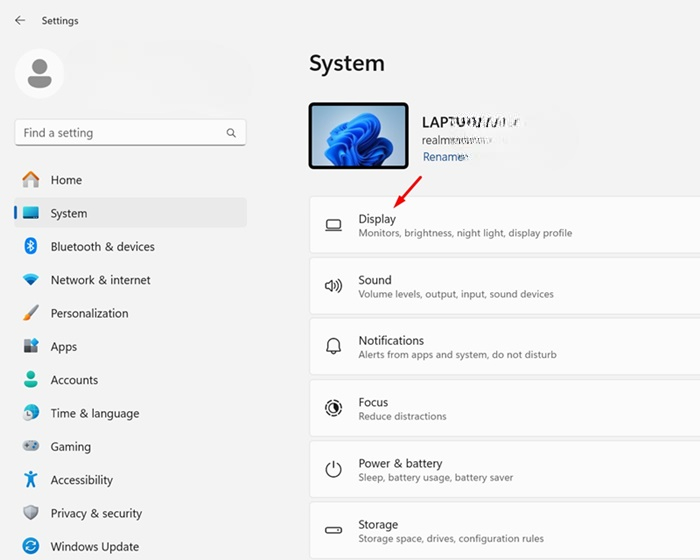Image resolution: width=700 pixels, height=560 pixels.
Task: Open Bluetooth & devices settings
Action: click(130, 246)
